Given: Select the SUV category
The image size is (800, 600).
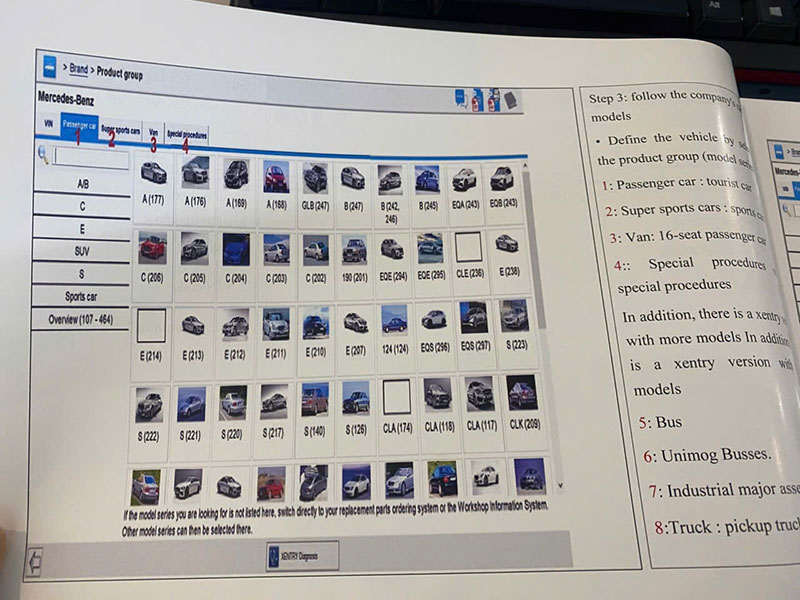Looking at the screenshot, I should [82, 251].
